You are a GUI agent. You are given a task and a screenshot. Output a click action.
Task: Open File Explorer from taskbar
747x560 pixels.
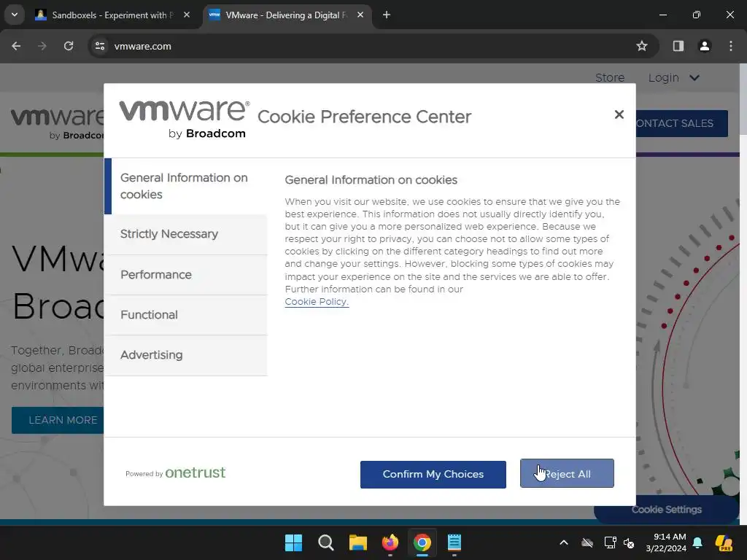357,542
